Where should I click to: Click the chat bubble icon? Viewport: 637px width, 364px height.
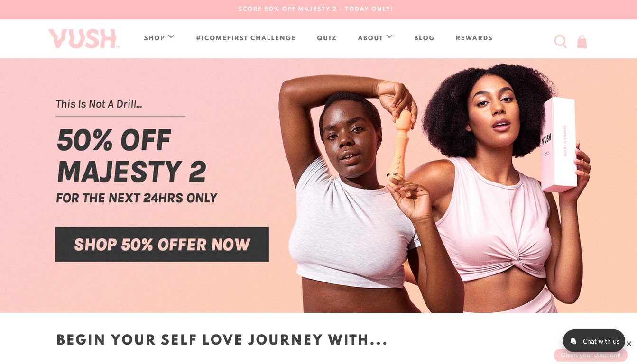click(573, 341)
